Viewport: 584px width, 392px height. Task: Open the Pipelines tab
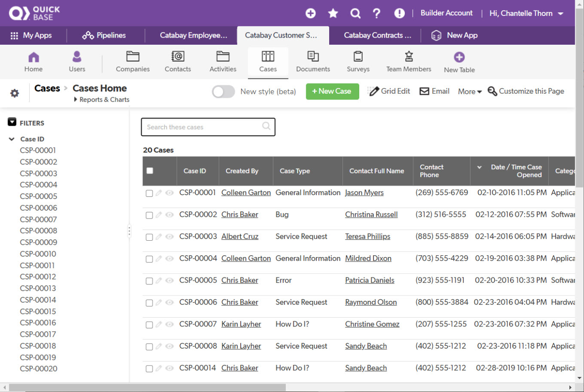pyautogui.click(x=104, y=35)
